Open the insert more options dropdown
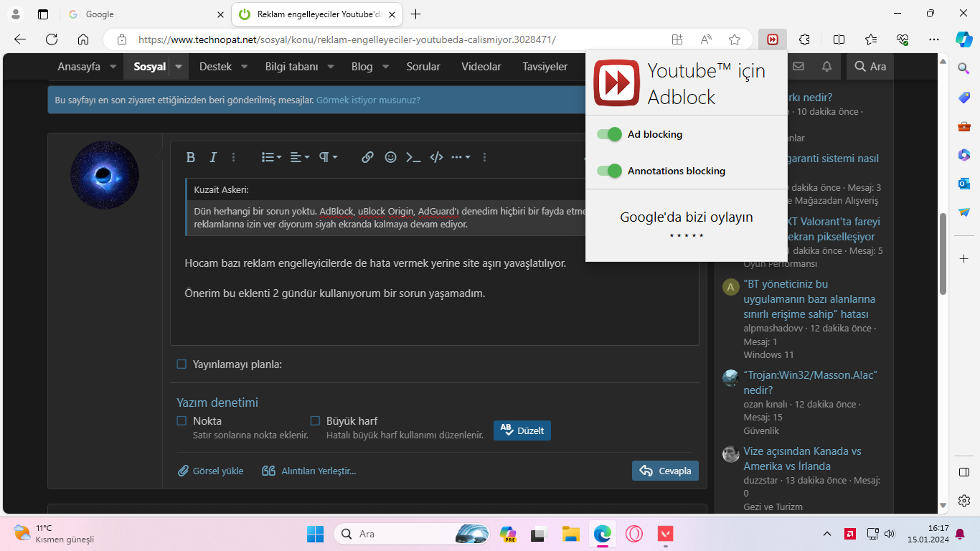Screen dimensions: 980x551 point(461,157)
